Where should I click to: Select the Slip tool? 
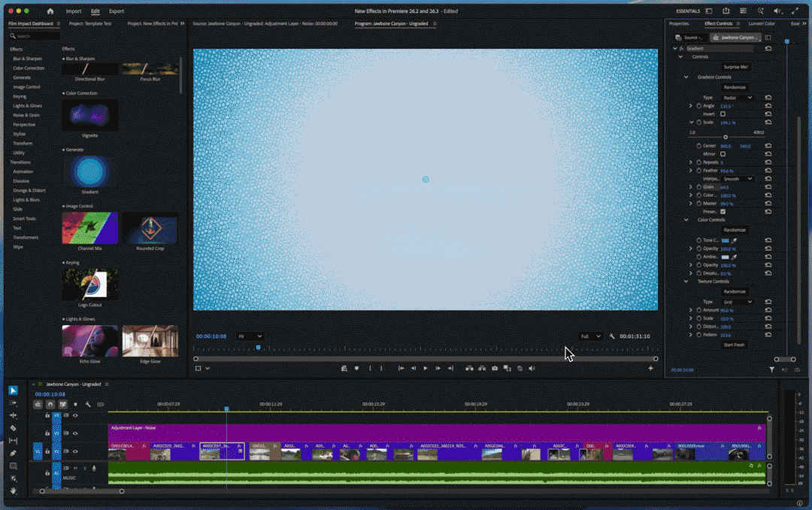(x=13, y=441)
